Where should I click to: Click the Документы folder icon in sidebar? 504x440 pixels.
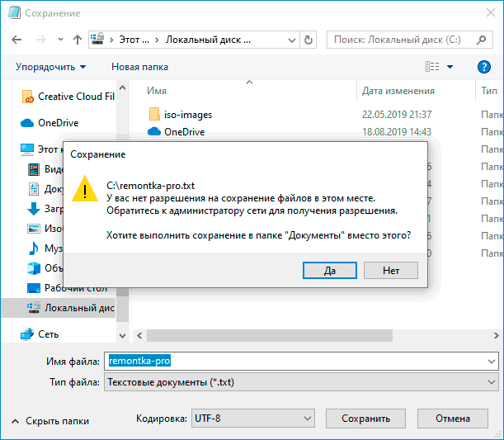click(x=34, y=189)
